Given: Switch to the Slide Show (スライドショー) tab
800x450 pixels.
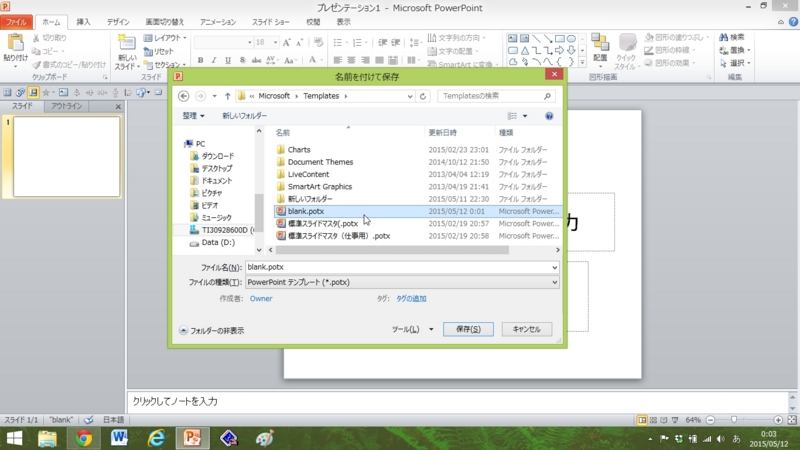Looking at the screenshot, I should coord(270,22).
